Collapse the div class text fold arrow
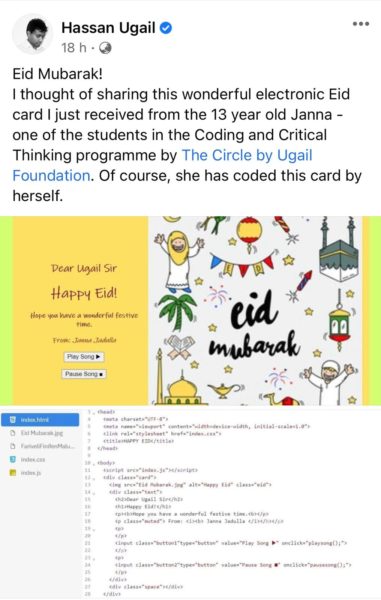Screen dimensions: 381x600 click(x=93, y=492)
